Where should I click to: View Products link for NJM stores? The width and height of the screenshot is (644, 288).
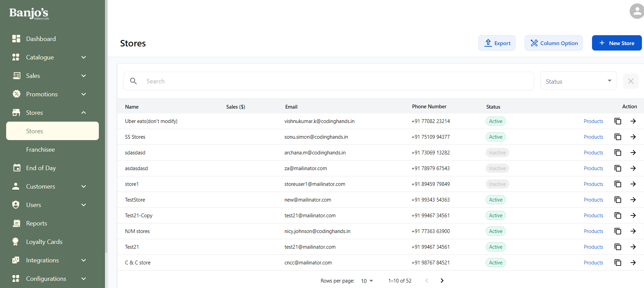click(593, 231)
